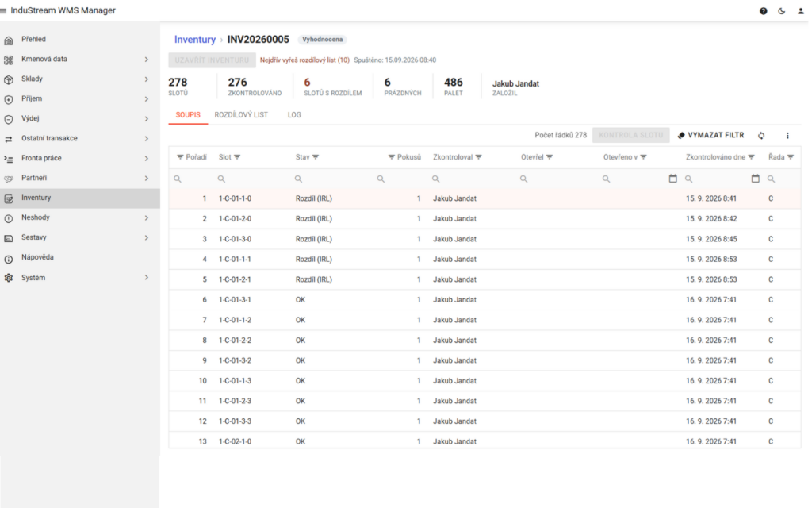Screen dimensions: 812x508
Task: Expand the Příjem submenu chevron
Action: point(147,99)
